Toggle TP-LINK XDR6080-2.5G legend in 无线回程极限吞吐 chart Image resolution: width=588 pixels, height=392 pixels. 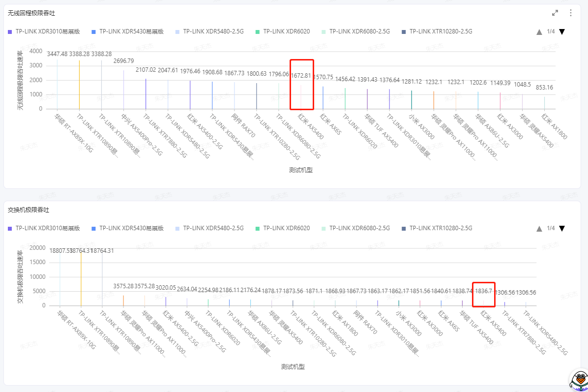pyautogui.click(x=356, y=31)
